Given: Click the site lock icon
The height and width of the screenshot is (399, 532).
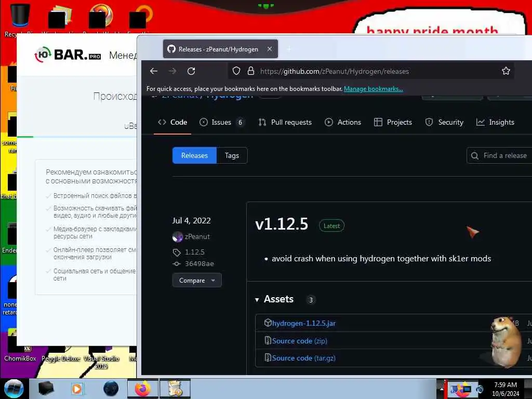Looking at the screenshot, I should pos(251,71).
